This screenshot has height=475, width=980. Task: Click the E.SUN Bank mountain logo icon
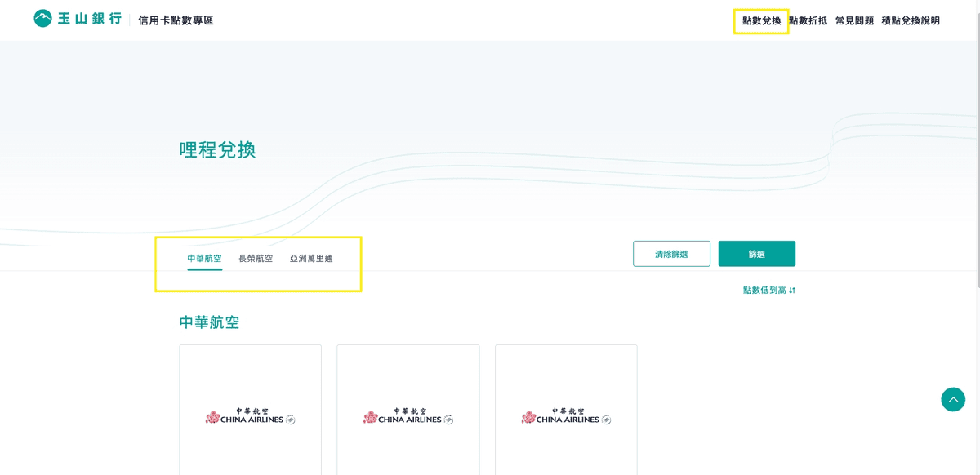click(42, 18)
